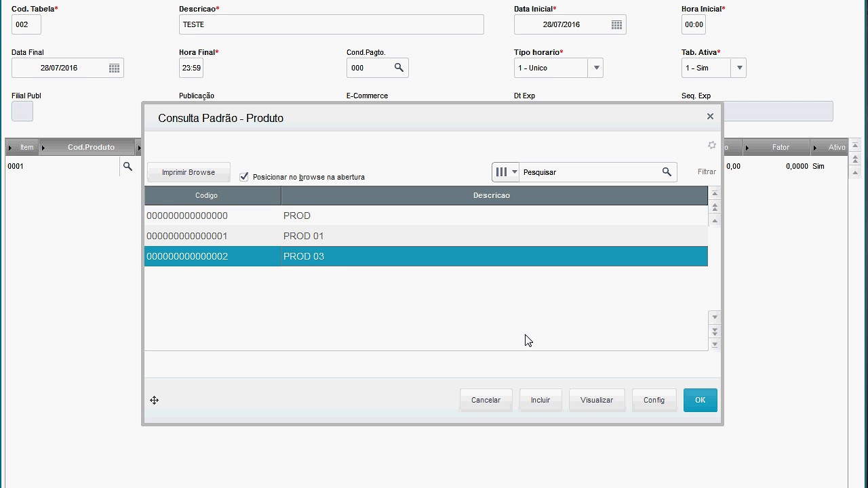Select row 000000000000001
This screenshot has height=488, width=868.
[426, 236]
